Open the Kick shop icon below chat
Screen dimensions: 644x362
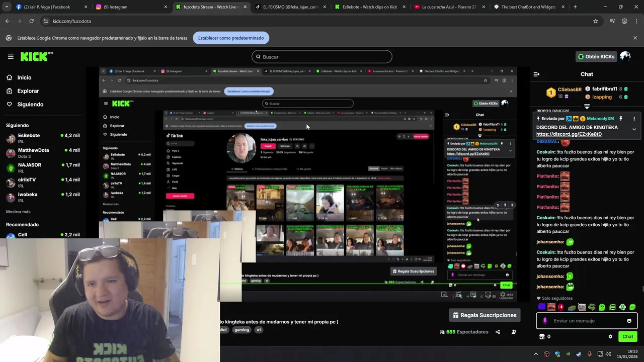(542, 337)
